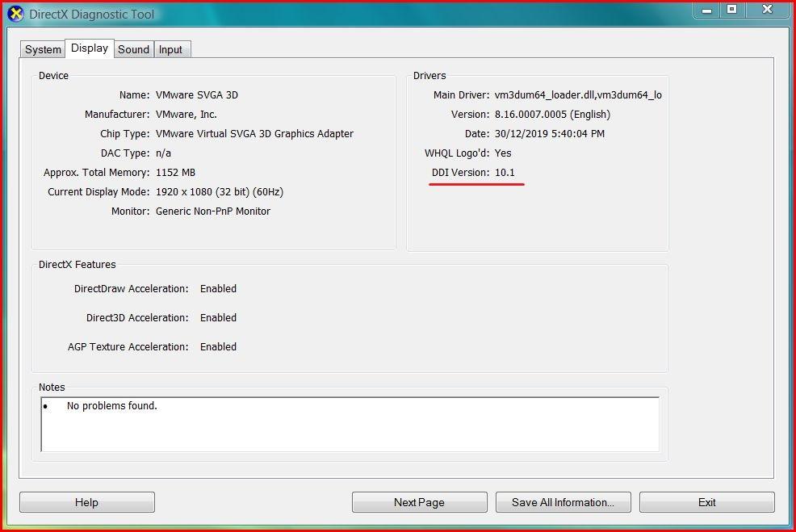
Task: Click the 'DirectX Features' group heading
Action: (78, 264)
